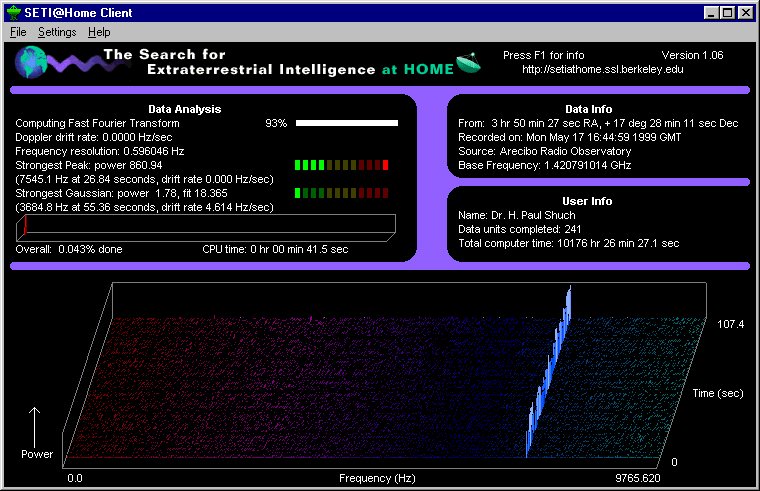Open the File menu
The image size is (760, 491).
18,32
